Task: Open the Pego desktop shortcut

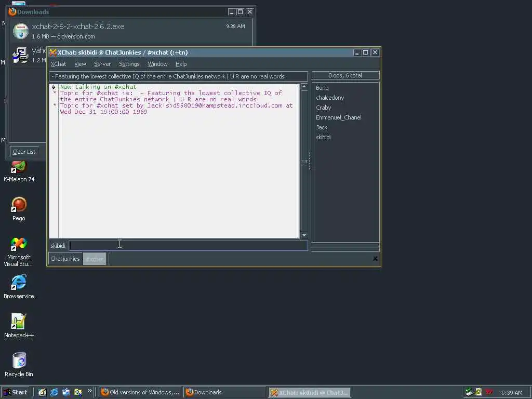Action: (19, 209)
